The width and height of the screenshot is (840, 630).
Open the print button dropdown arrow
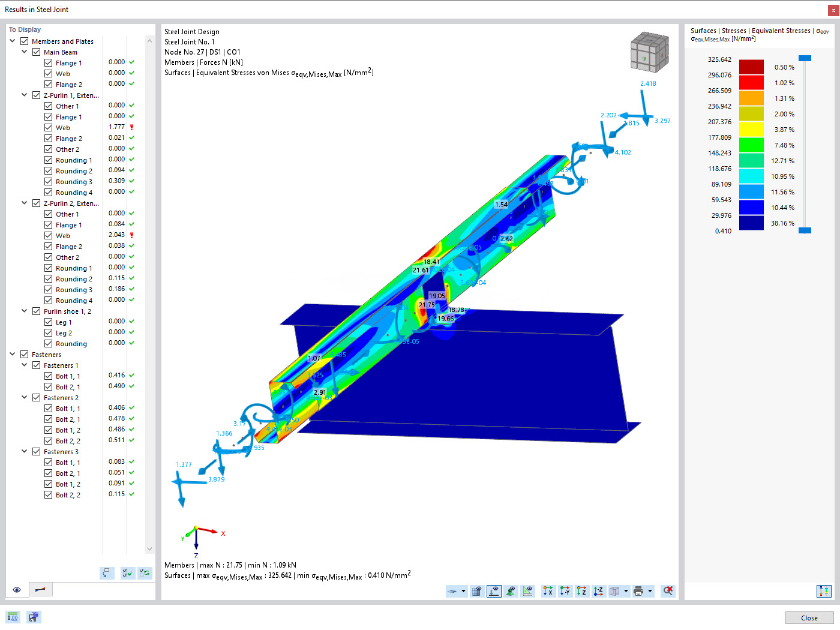(x=650, y=591)
